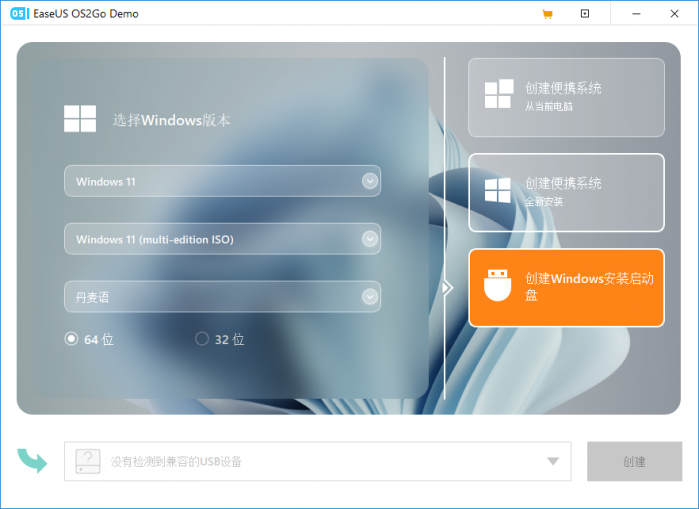Click Windows logo on 从当前电脑 card

point(499,94)
